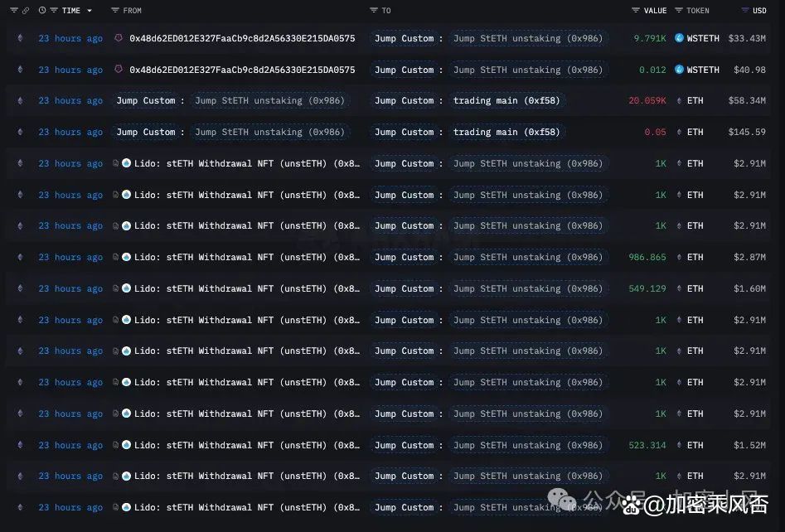Click Ethereum chain icon in 523.314 ETH row

point(20,445)
